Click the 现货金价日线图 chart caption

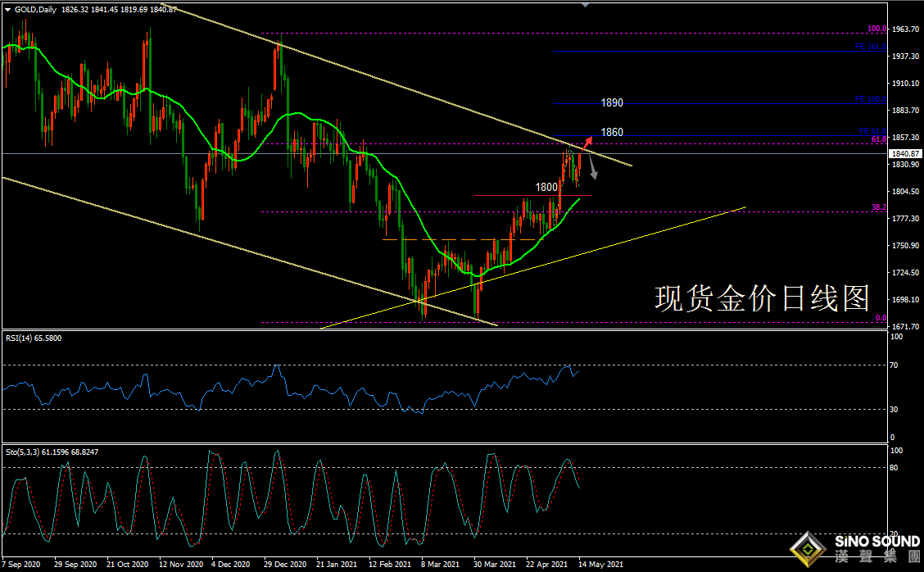(x=762, y=298)
